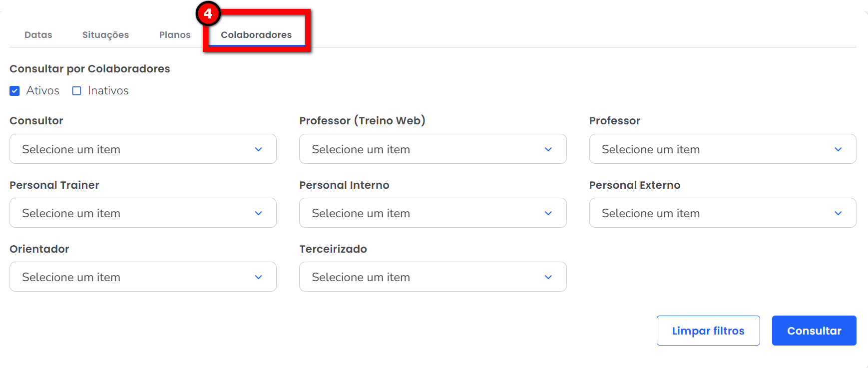Click the Colaboradores tab
Image resolution: width=868 pixels, height=368 pixels.
point(256,35)
